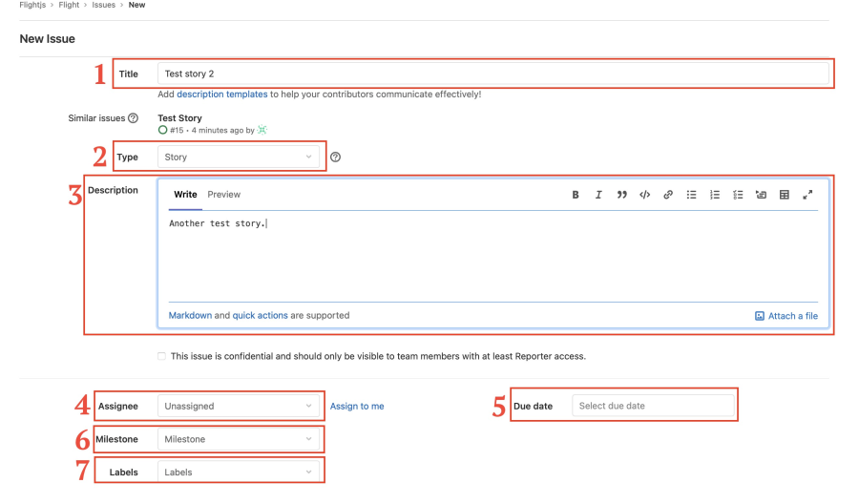Expand the Milestone dropdown
The image size is (859, 504).
[238, 439]
